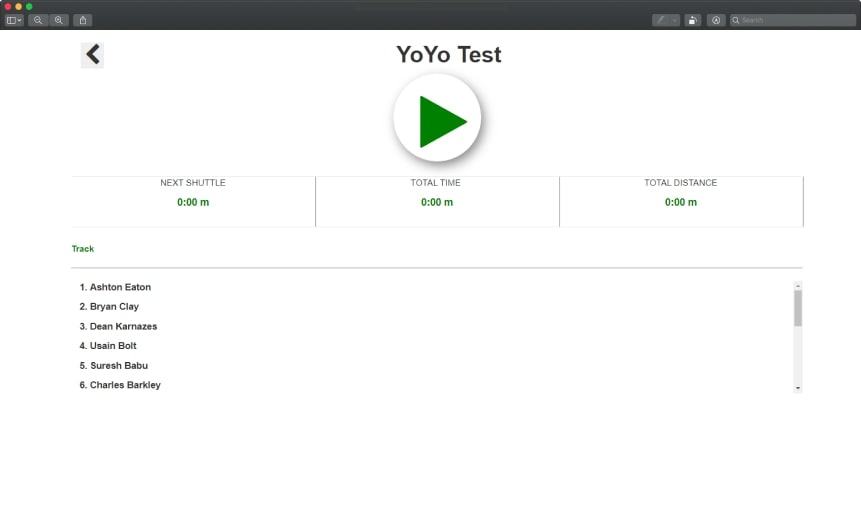The width and height of the screenshot is (861, 508).
Task: Click the back arrow icon
Action: pos(92,55)
